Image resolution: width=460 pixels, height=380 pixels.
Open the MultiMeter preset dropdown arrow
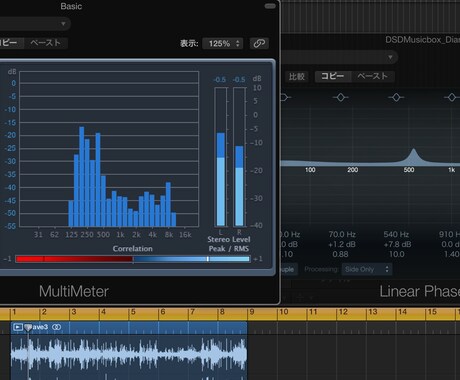[x=63, y=24]
